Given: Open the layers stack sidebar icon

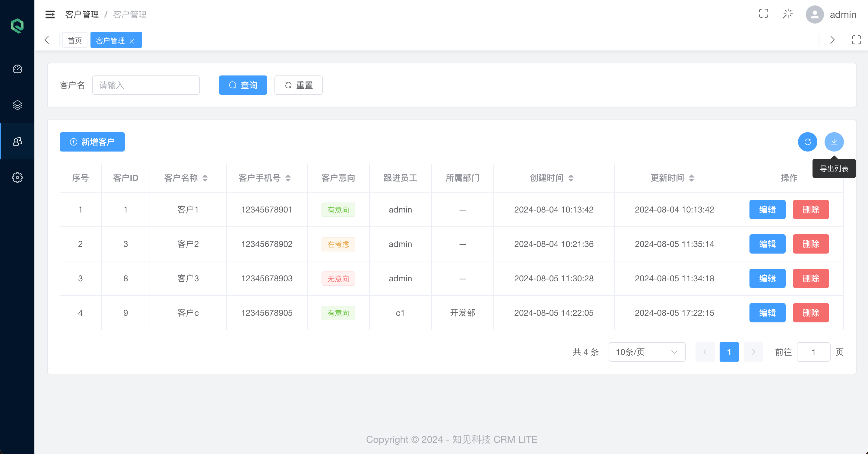Looking at the screenshot, I should coord(17,105).
